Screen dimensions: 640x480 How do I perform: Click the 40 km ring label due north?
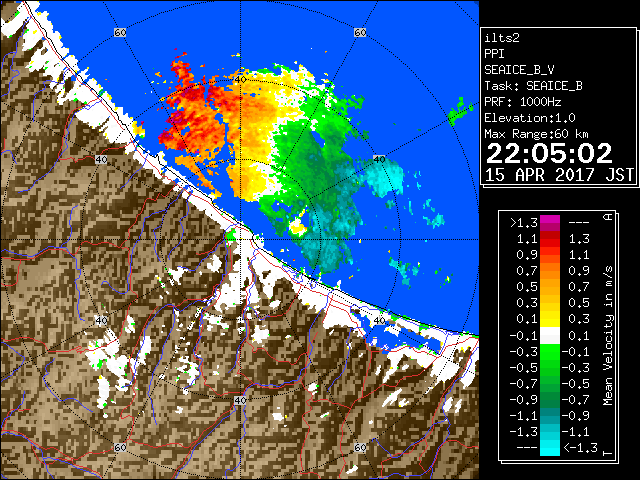(x=240, y=79)
